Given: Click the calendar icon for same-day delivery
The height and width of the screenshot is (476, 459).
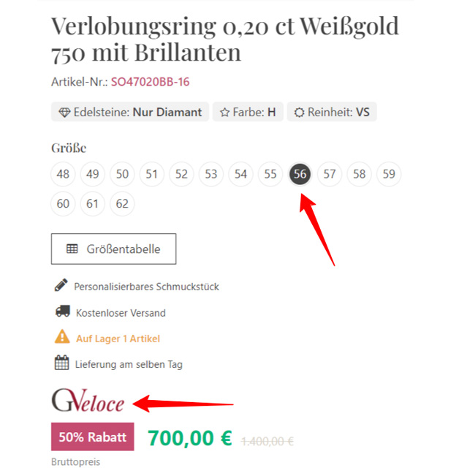Looking at the screenshot, I should pos(62,363).
